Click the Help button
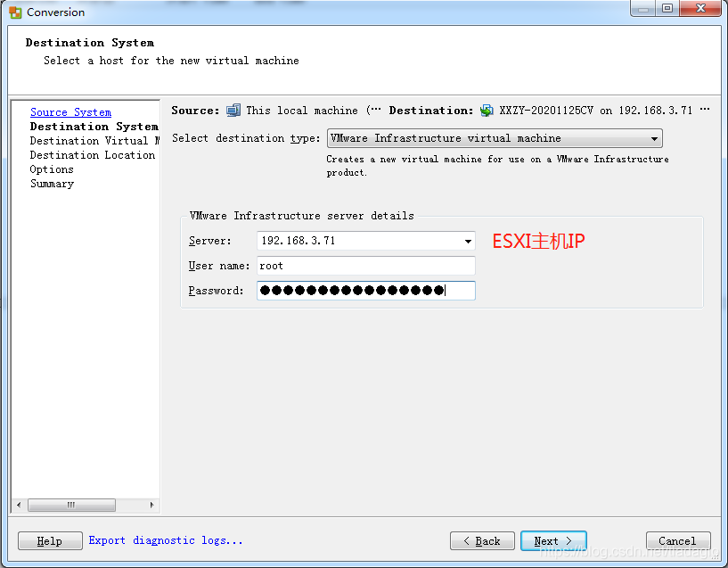Image resolution: width=728 pixels, height=568 pixels. pos(50,541)
